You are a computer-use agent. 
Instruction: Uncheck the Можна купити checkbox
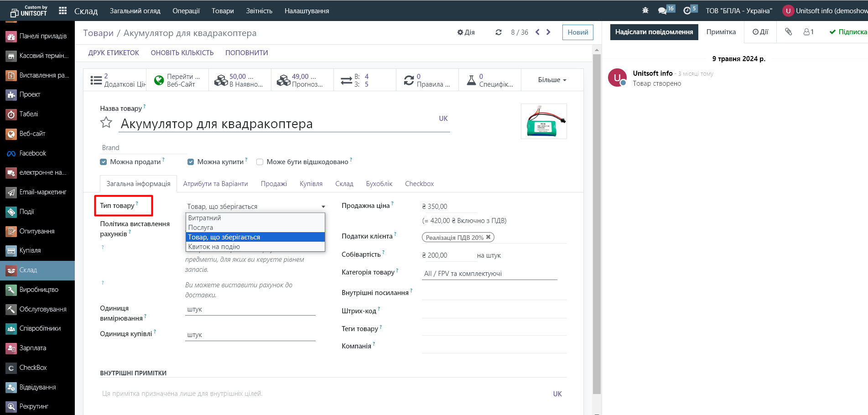click(191, 162)
